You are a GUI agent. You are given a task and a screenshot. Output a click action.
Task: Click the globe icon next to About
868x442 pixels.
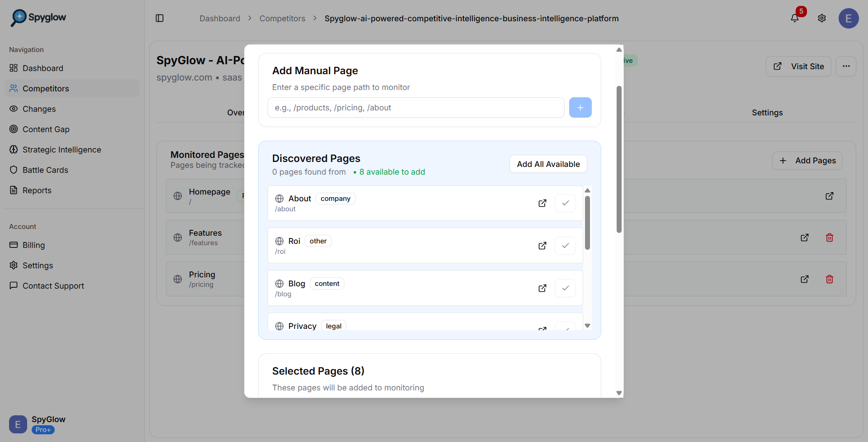279,199
